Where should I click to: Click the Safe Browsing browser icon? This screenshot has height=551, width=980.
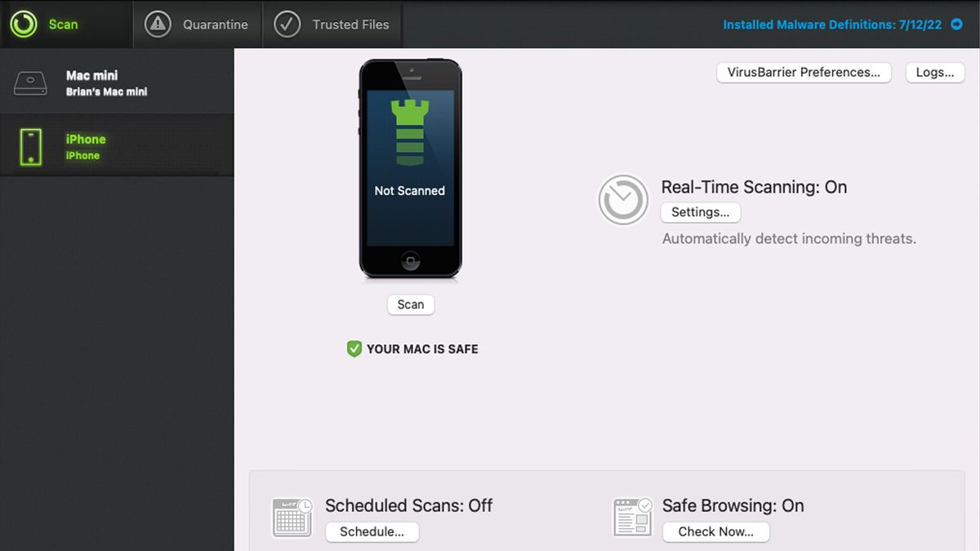[x=633, y=517]
